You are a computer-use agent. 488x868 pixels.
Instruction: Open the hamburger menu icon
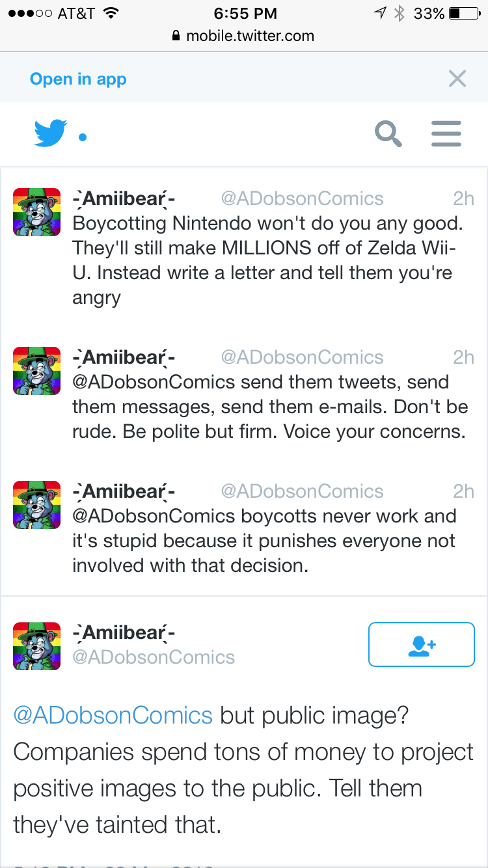click(x=446, y=134)
